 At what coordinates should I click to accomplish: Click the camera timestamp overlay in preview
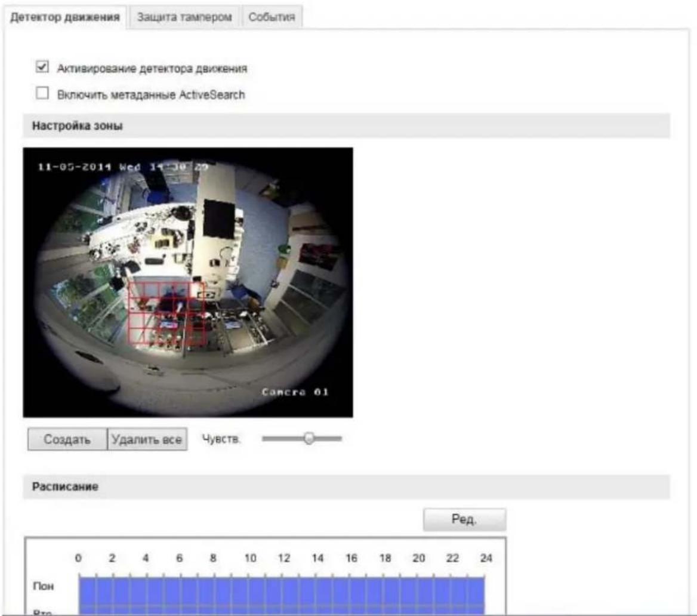[x=123, y=167]
